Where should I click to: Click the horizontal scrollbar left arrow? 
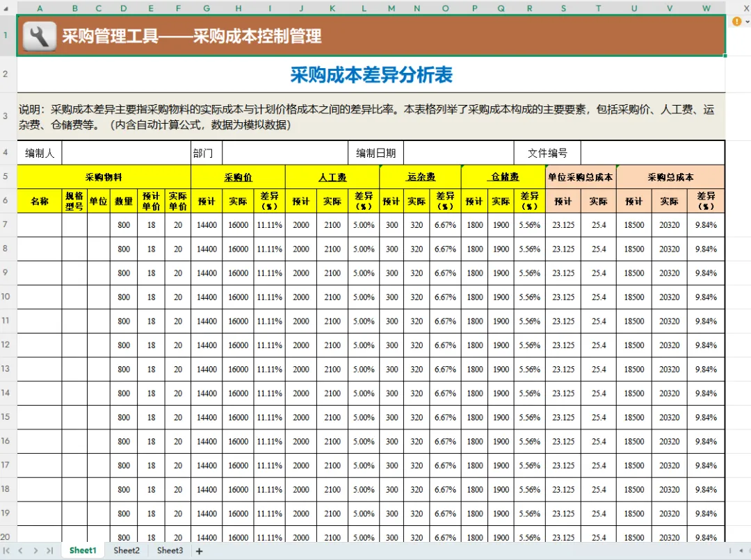(741, 551)
